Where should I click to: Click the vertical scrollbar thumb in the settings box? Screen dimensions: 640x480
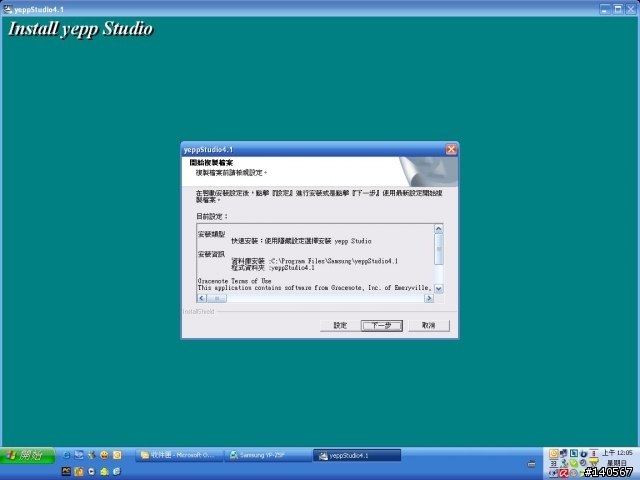pyautogui.click(x=439, y=249)
